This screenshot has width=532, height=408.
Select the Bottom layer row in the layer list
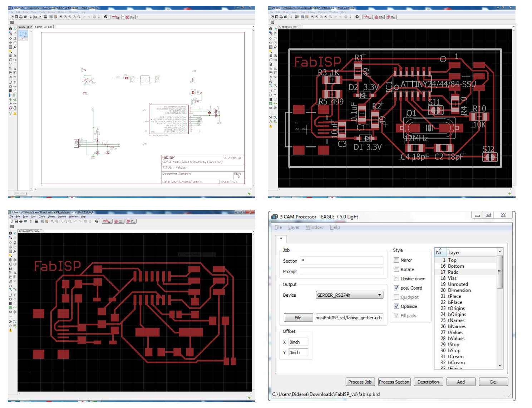click(x=465, y=266)
